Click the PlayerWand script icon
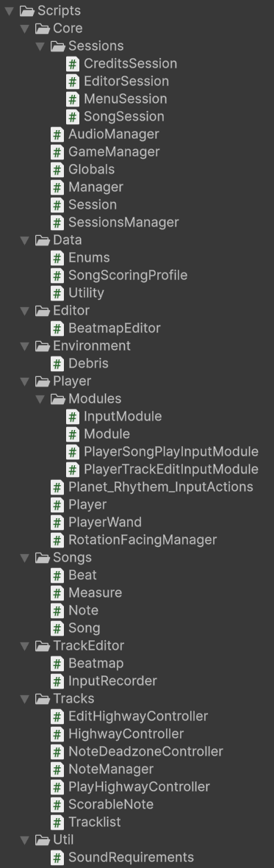The image size is (274, 868). 57,522
